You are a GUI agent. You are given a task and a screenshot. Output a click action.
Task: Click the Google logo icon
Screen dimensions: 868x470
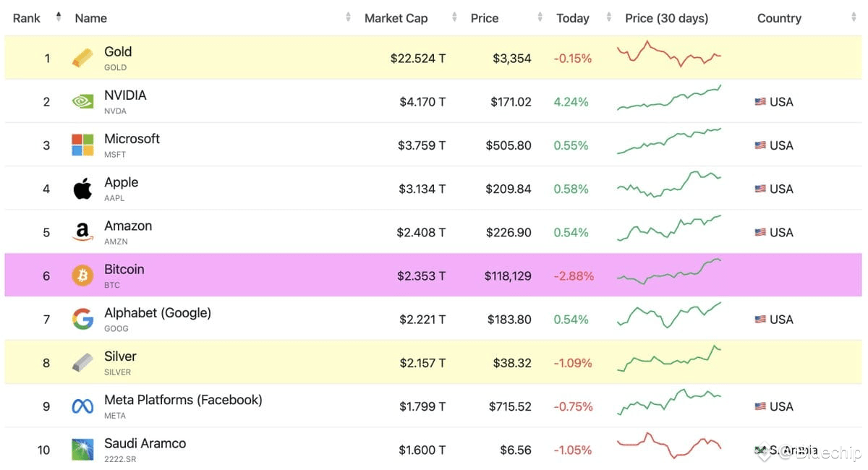click(82, 319)
